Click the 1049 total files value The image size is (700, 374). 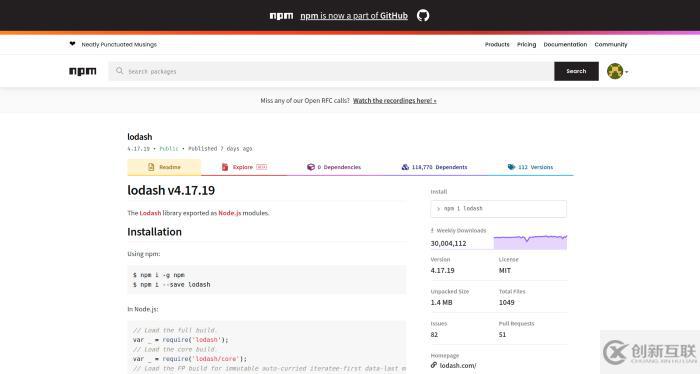tap(507, 302)
